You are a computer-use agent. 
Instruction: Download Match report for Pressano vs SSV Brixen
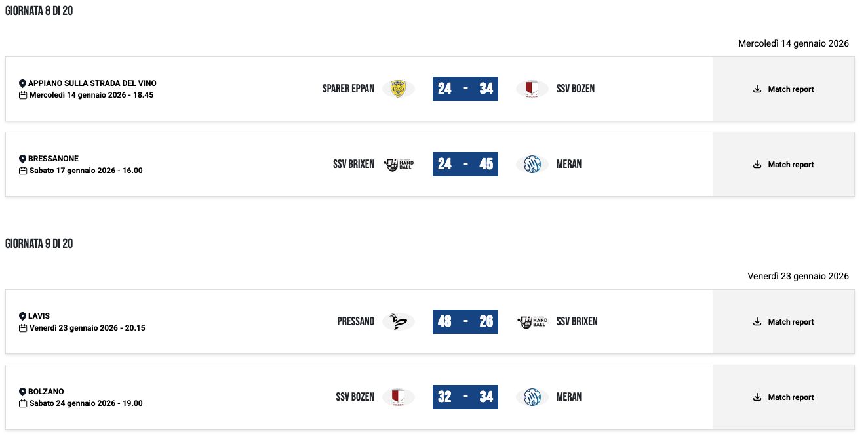pos(783,322)
